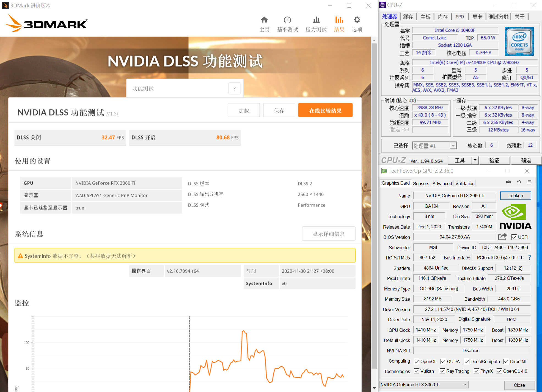The width and height of the screenshot is (542, 392).
Task: Switch to the 关于 tab in CPU-Z
Action: click(519, 17)
